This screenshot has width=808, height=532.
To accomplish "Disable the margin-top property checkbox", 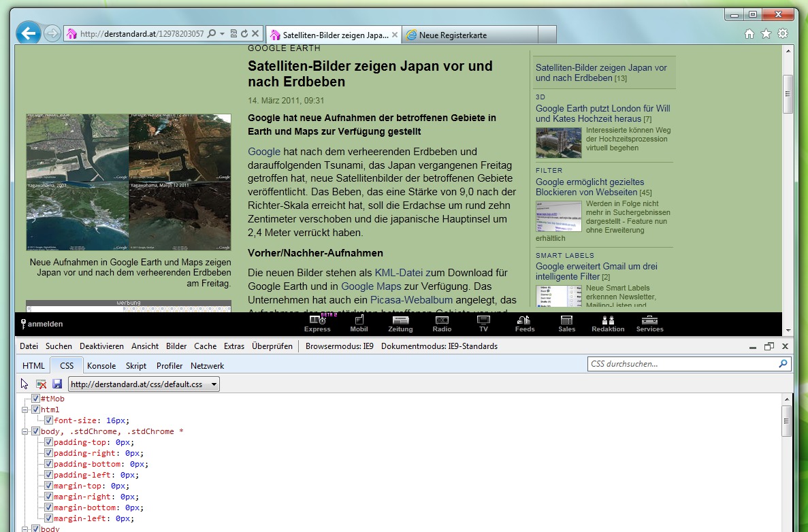I will [48, 486].
